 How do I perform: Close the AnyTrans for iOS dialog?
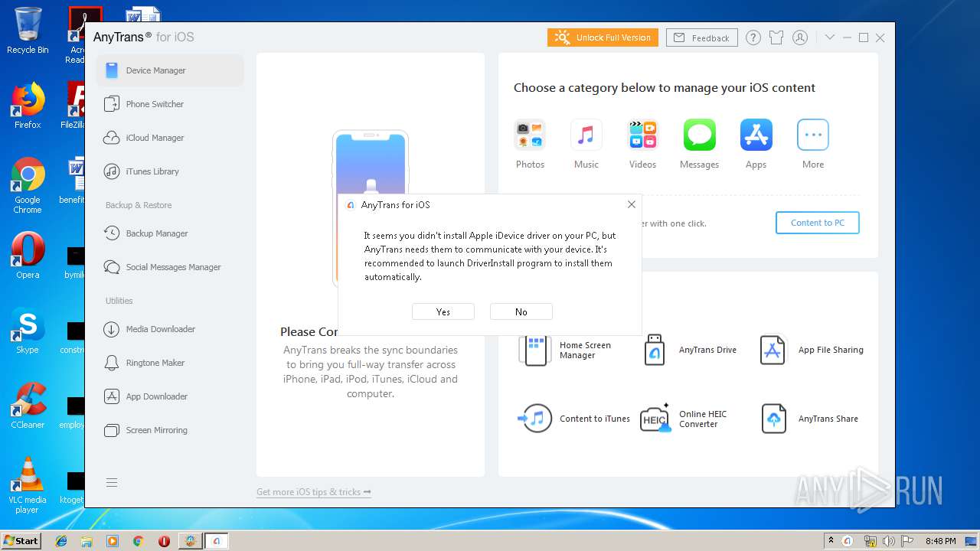tap(632, 204)
